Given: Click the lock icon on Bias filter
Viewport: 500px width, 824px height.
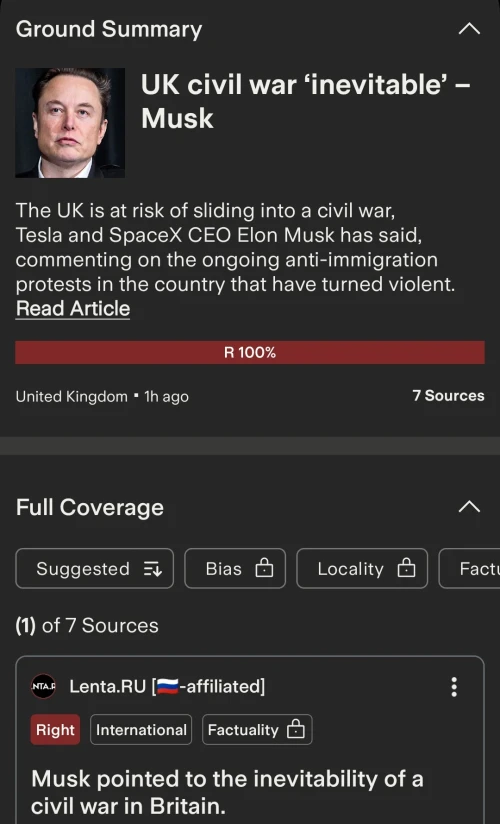Looking at the screenshot, I should pyautogui.click(x=264, y=568).
